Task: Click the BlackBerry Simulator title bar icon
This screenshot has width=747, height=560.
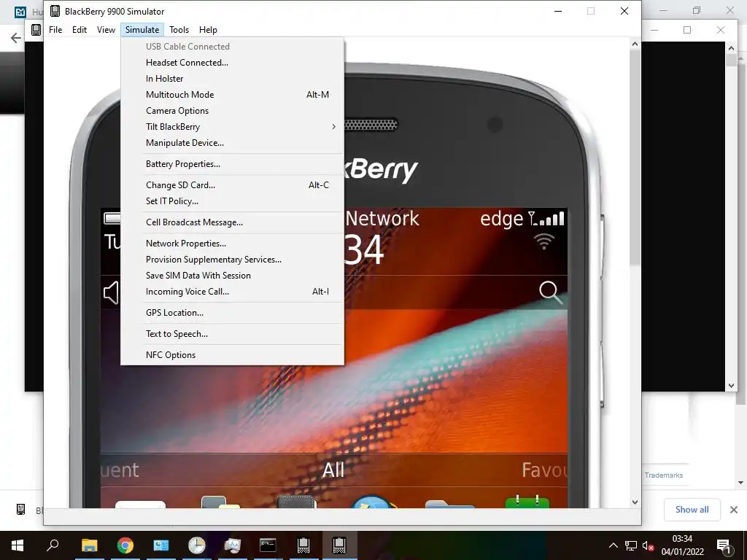Action: [55, 11]
